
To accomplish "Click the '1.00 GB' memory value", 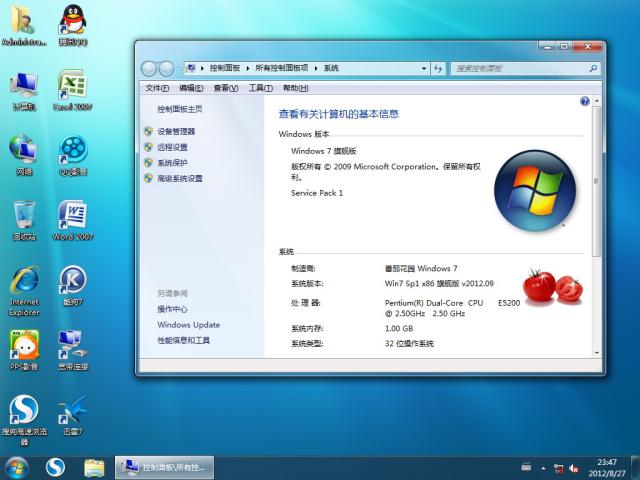I will click(399, 329).
